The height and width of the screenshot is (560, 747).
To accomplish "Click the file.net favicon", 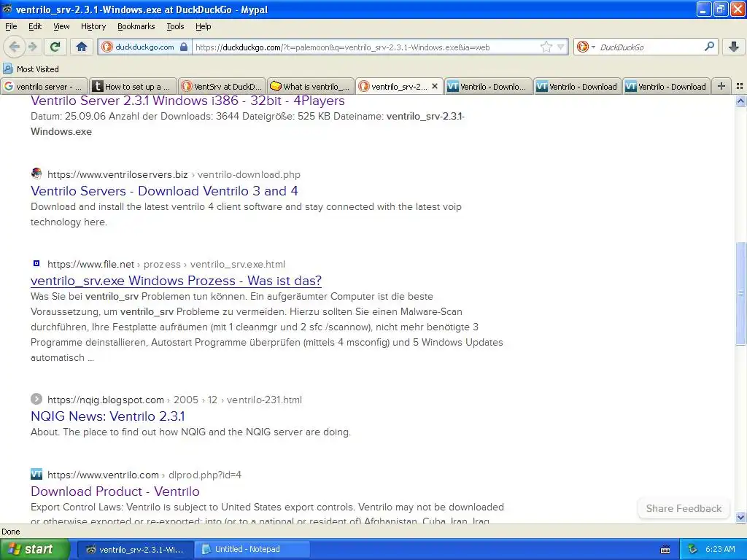I will [36, 263].
